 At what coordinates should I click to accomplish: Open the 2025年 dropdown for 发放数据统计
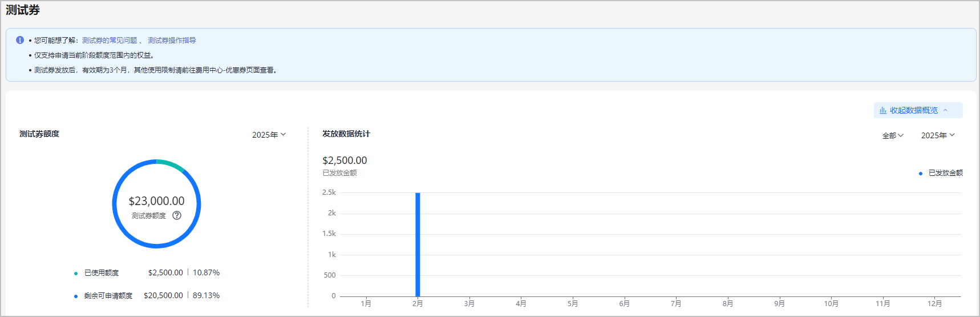[937, 135]
